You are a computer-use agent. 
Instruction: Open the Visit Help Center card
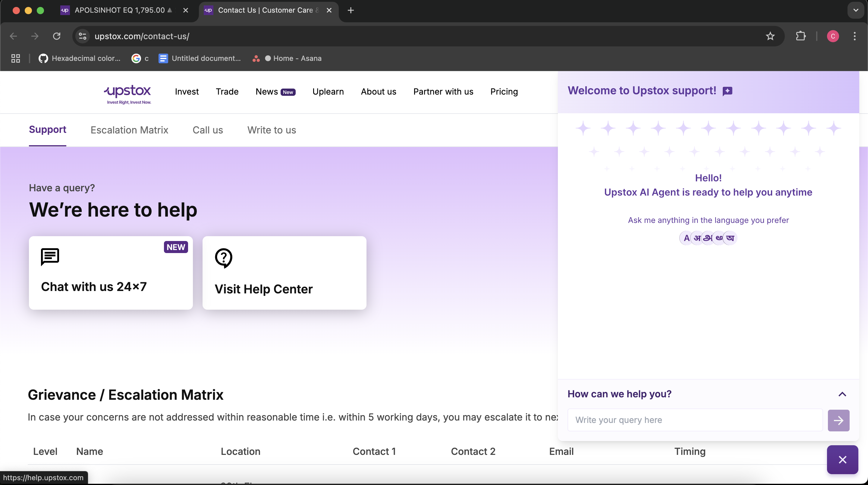point(285,273)
